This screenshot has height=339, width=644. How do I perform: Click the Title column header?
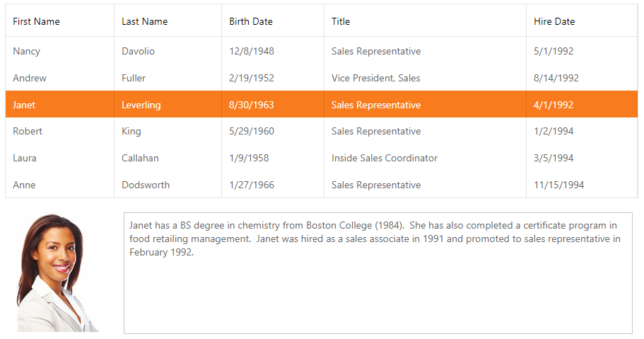pyautogui.click(x=425, y=21)
